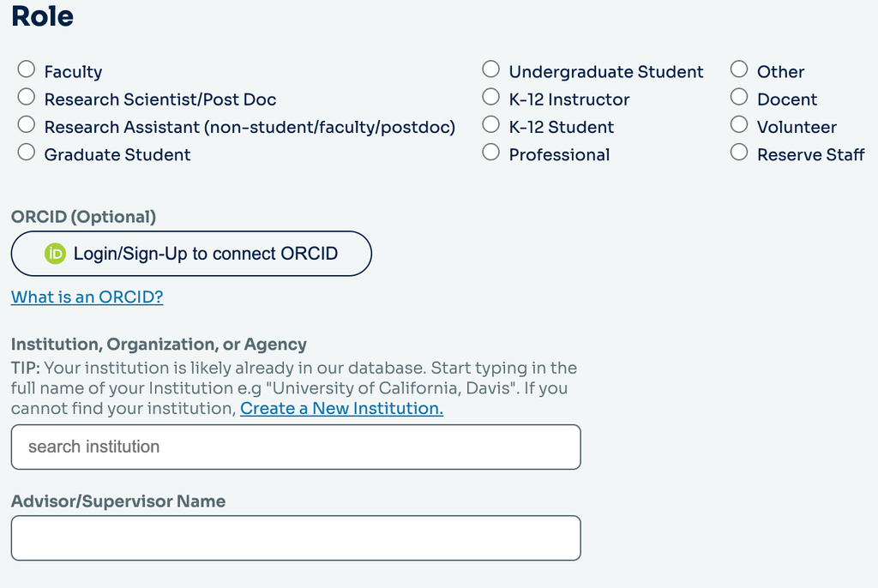The width and height of the screenshot is (878, 588).
Task: Select the Volunteer role
Action: [739, 124]
